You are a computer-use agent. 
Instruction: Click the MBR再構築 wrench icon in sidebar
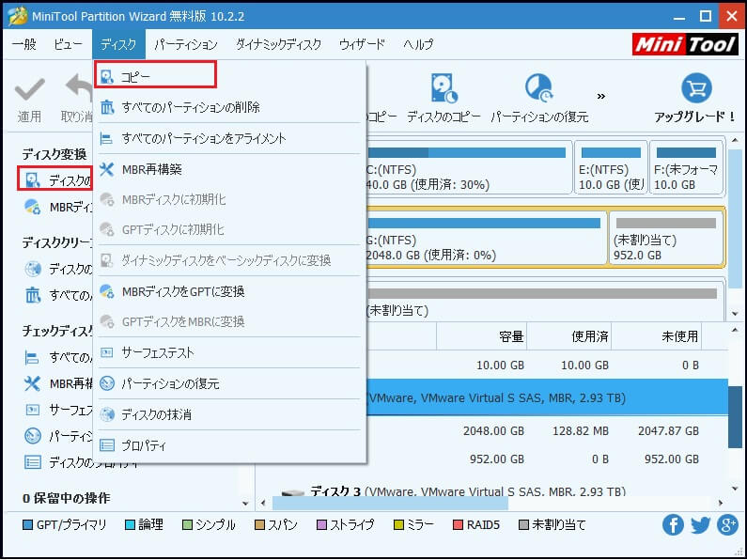[32, 383]
